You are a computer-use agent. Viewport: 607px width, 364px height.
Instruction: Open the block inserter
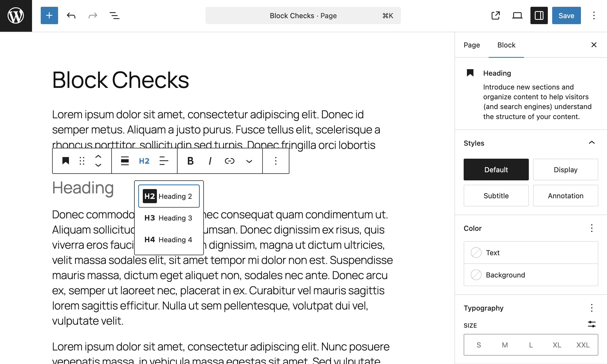tap(49, 15)
